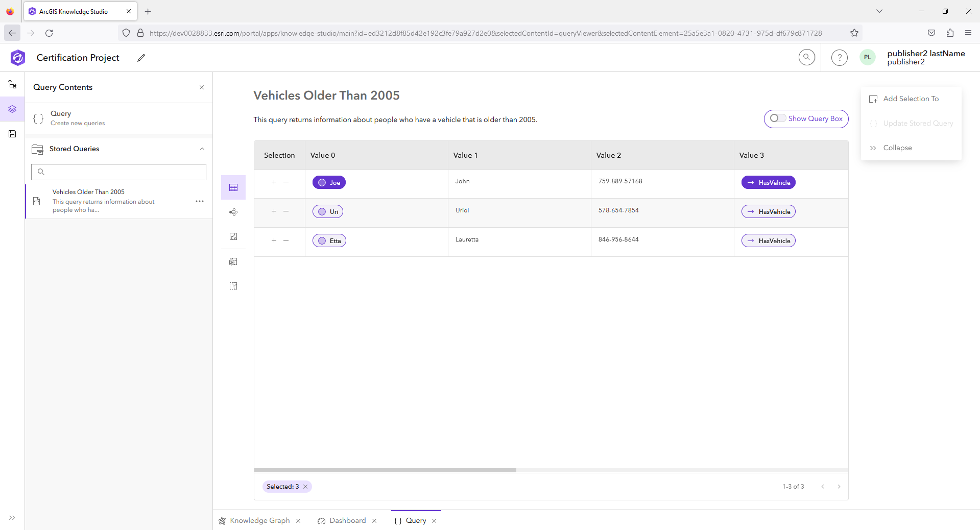Add the Joe row to the selection
The width and height of the screenshot is (980, 530).
274,182
